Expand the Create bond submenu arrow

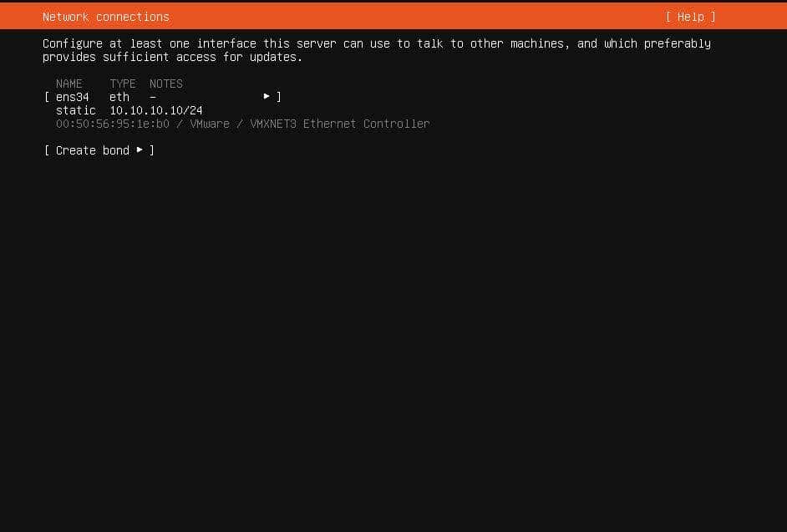pyautogui.click(x=139, y=150)
